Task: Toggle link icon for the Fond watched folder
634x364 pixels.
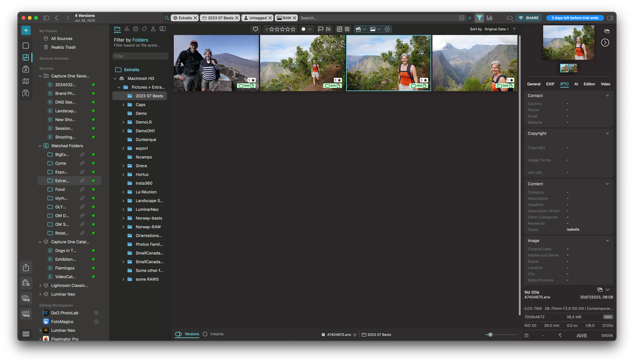Action: pos(82,189)
